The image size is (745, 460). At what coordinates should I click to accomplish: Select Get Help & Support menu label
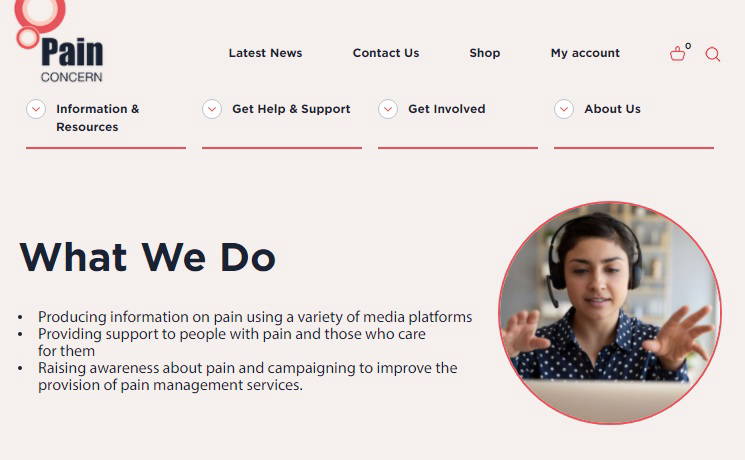point(291,109)
